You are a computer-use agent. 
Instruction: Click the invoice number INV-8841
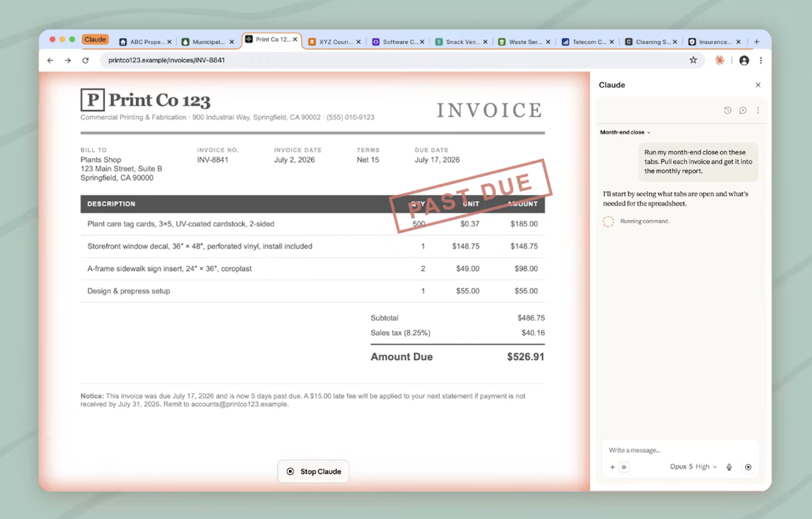[x=212, y=160]
